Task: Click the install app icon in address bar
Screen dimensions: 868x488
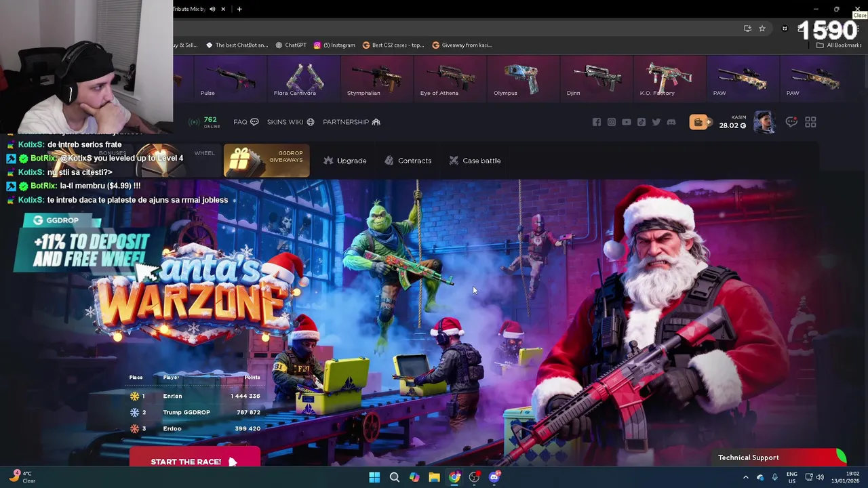Action: [x=747, y=28]
